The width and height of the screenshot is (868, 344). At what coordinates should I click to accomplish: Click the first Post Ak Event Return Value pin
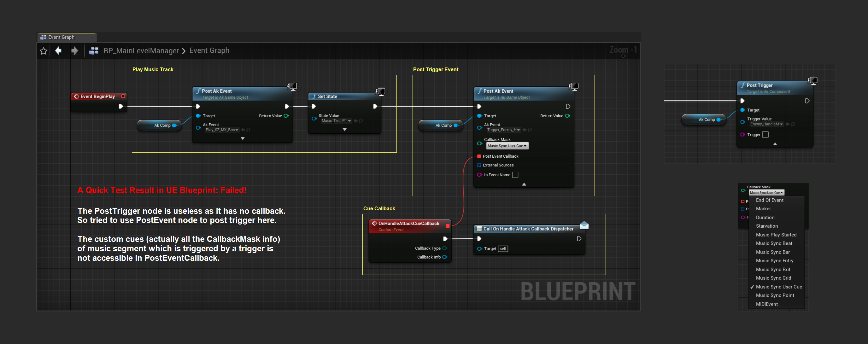286,116
